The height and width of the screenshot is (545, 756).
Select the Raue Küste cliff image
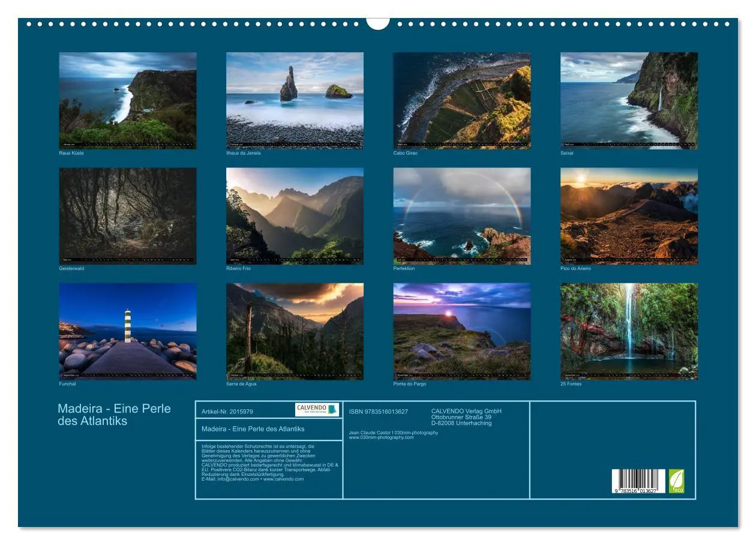(128, 100)
